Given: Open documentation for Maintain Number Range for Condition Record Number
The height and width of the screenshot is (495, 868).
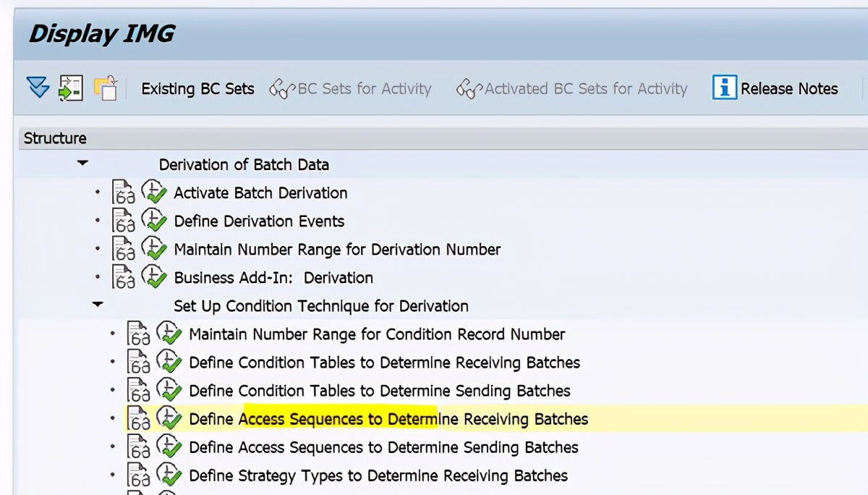Looking at the screenshot, I should (x=138, y=333).
